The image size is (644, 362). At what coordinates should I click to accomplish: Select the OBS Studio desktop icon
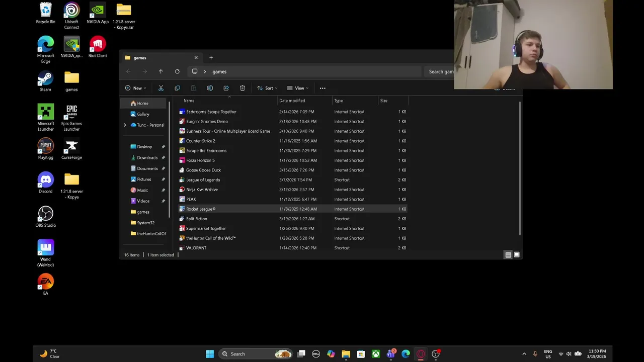(x=45, y=217)
